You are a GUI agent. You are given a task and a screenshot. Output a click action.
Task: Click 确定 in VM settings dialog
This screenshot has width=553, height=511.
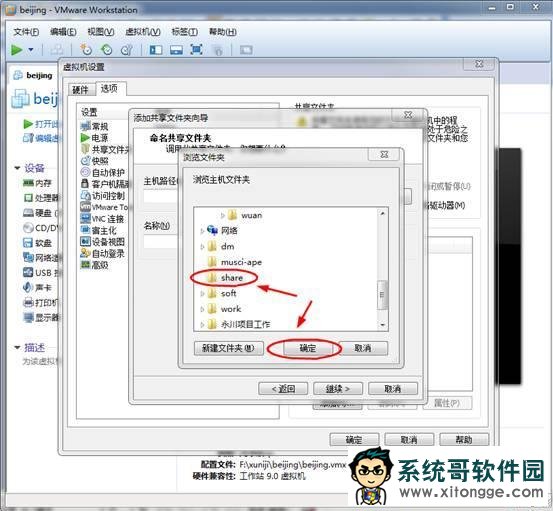[354, 440]
